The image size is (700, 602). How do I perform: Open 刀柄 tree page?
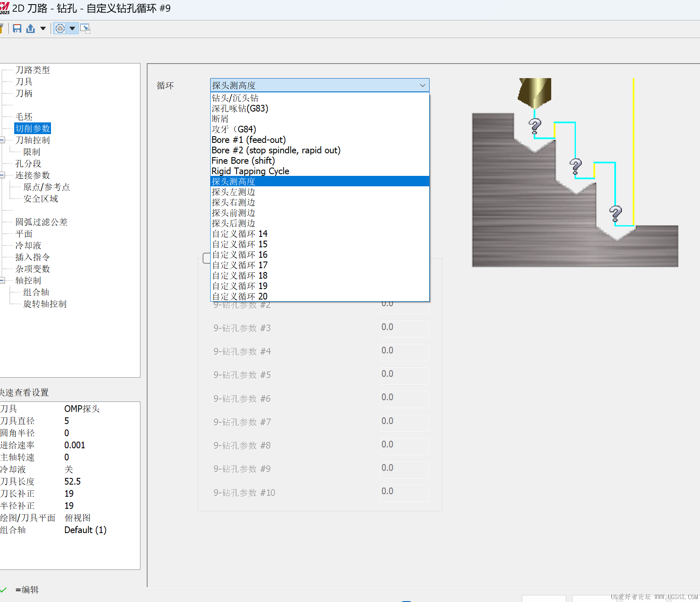pos(24,94)
